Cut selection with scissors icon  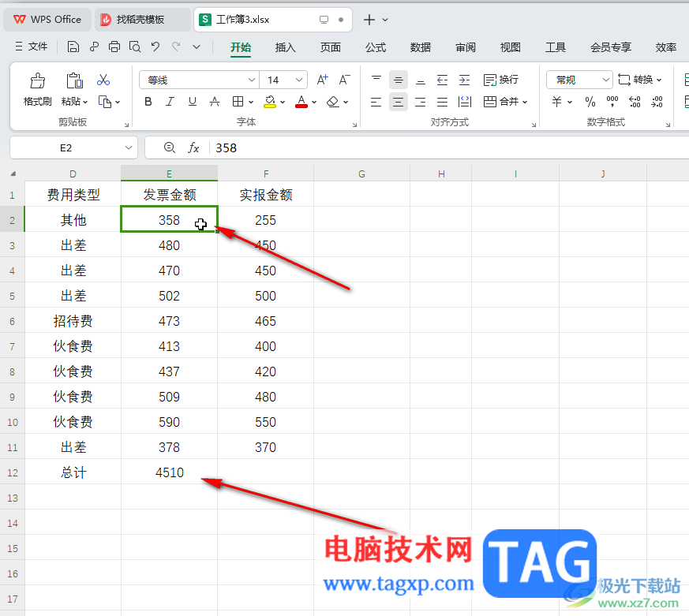103,80
